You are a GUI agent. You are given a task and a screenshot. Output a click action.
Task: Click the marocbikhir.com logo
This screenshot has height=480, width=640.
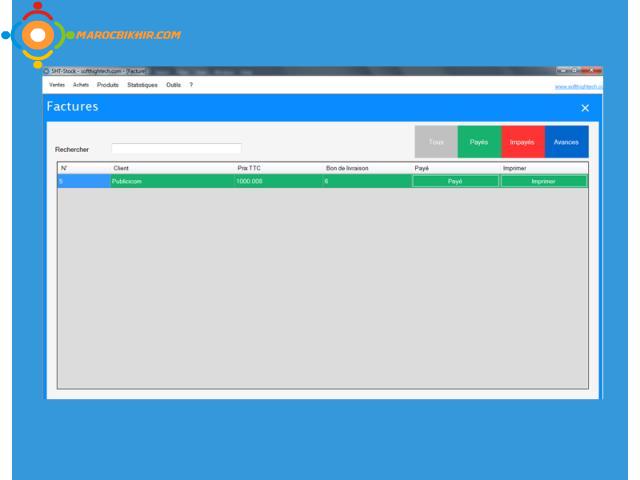pos(91,35)
